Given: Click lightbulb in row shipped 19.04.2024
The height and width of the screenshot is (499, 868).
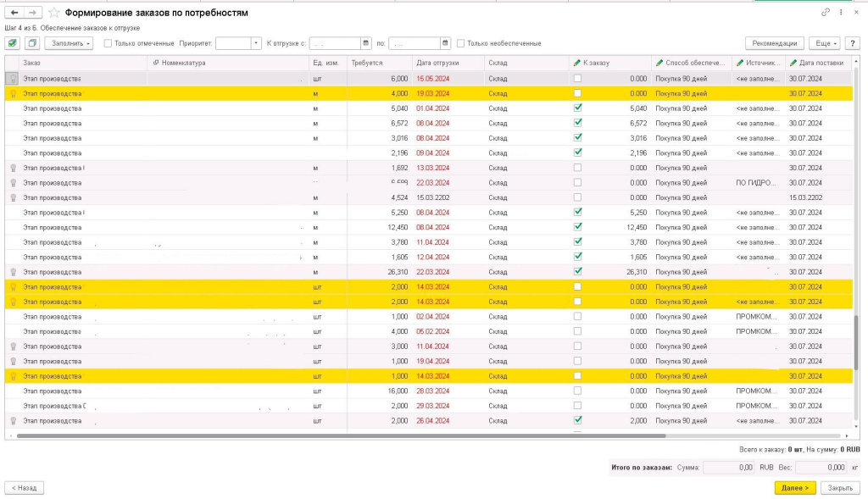Looking at the screenshot, I should (x=14, y=361).
